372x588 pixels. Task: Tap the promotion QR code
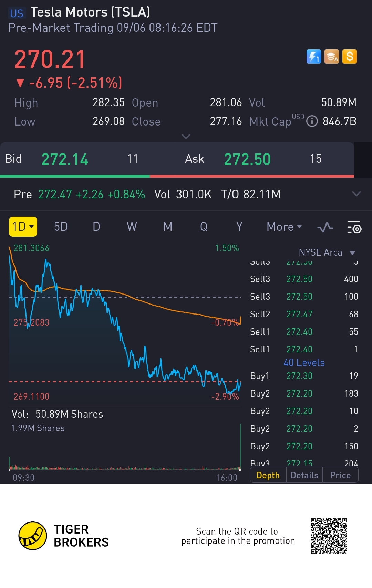pyautogui.click(x=329, y=536)
